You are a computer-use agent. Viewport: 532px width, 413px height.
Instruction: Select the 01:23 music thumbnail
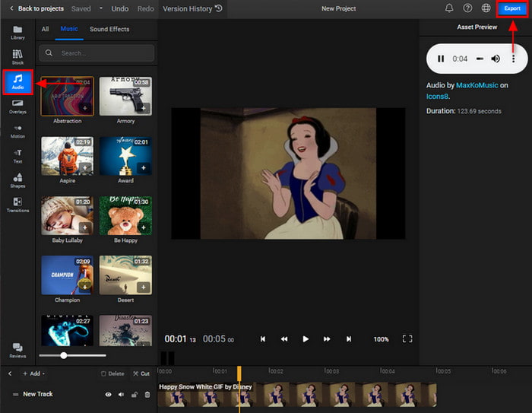(x=125, y=331)
